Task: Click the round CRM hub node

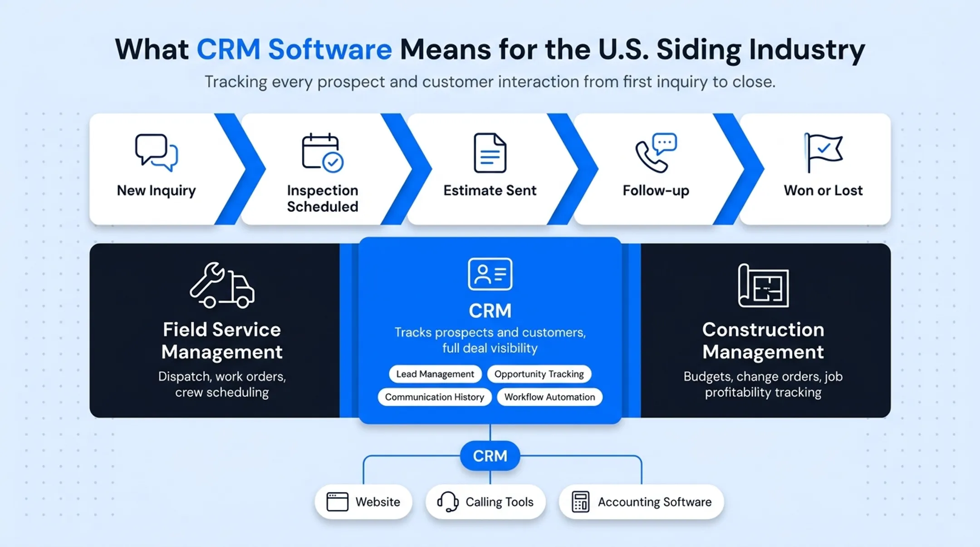Action: pyautogui.click(x=490, y=455)
